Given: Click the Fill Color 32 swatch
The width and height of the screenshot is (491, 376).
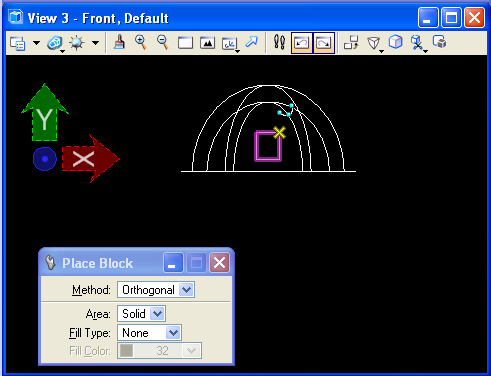Looking at the screenshot, I should [127, 351].
